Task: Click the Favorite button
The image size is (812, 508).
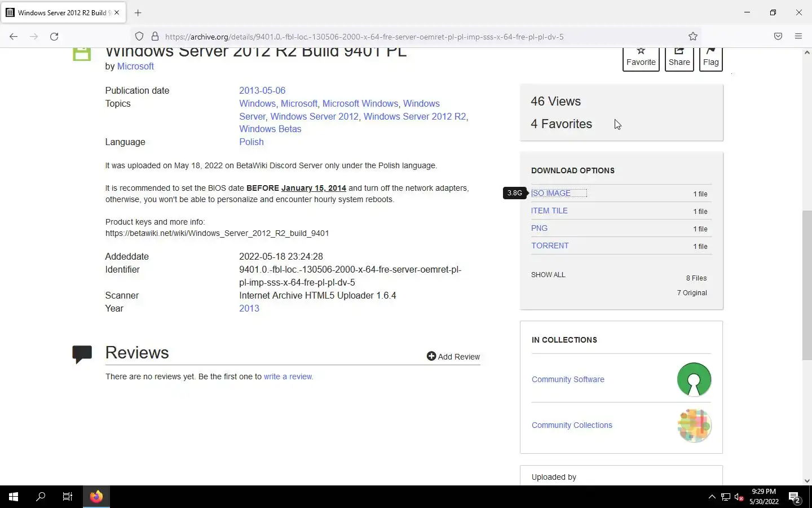Action: click(x=641, y=59)
